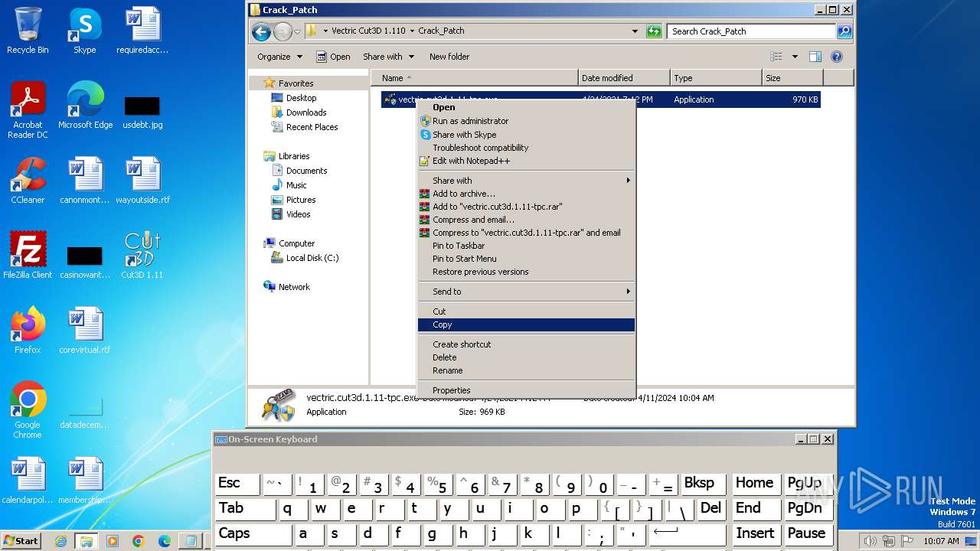Image resolution: width=980 pixels, height=551 pixels.
Task: Sort by the Name column header
Action: coord(475,78)
